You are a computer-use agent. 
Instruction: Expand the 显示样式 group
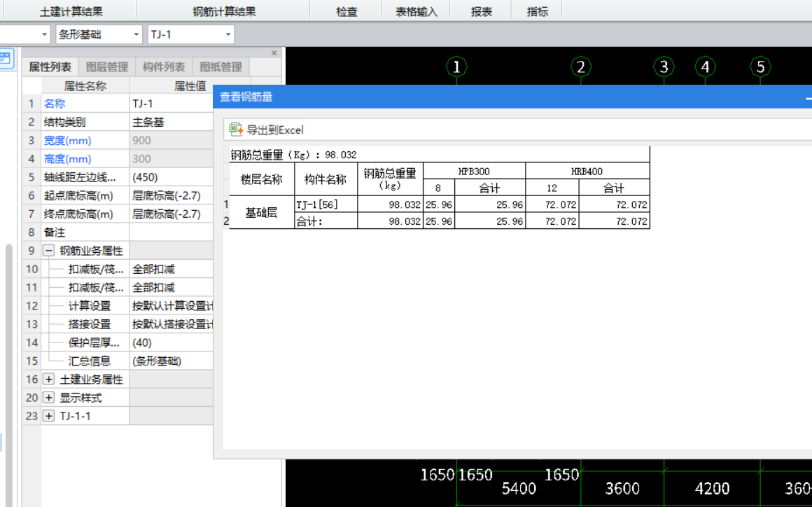tap(48, 398)
